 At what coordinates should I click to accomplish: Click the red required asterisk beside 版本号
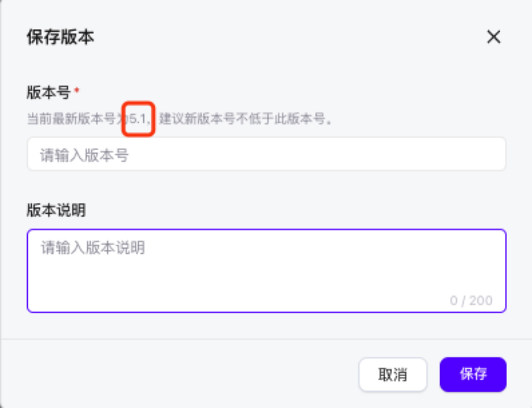point(77,90)
